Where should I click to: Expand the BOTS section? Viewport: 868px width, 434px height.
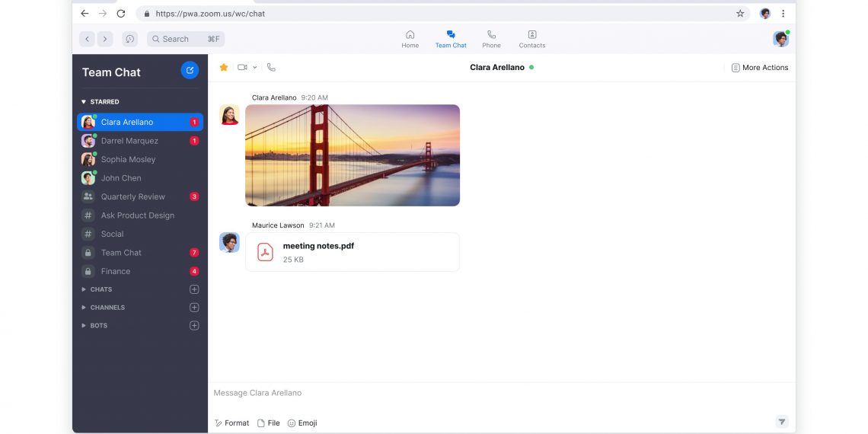coord(84,326)
